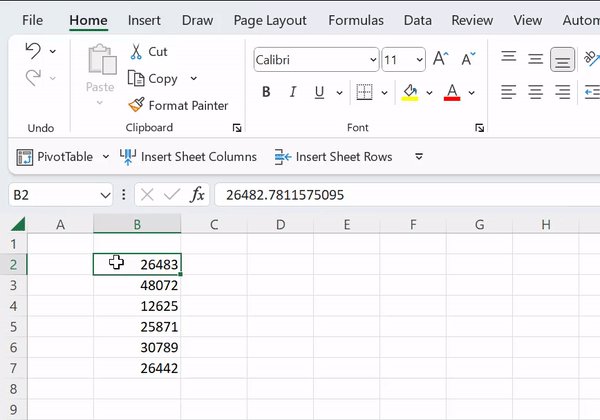Apply yellow fill color bucket
The width and height of the screenshot is (600, 420).
coord(409,92)
